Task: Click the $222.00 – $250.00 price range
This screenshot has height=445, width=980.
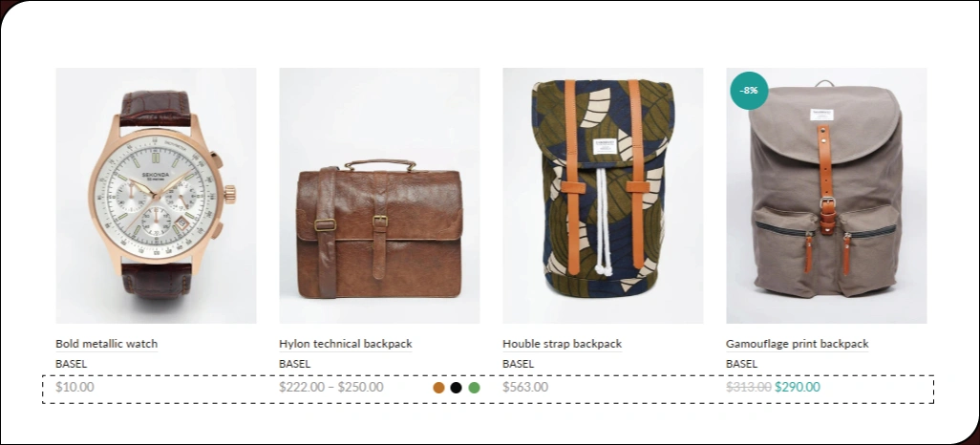Action: (331, 387)
